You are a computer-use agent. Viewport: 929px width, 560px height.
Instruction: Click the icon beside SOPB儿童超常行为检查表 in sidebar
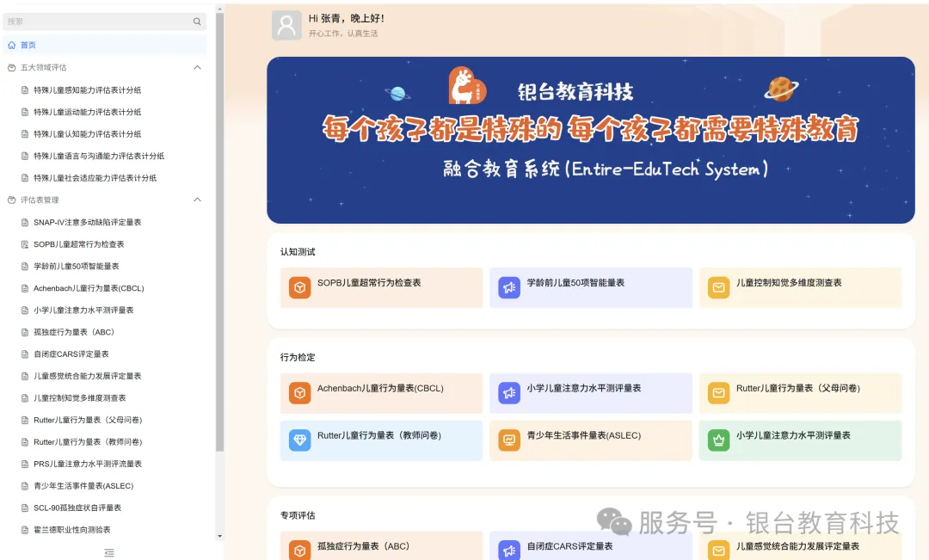coord(25,244)
